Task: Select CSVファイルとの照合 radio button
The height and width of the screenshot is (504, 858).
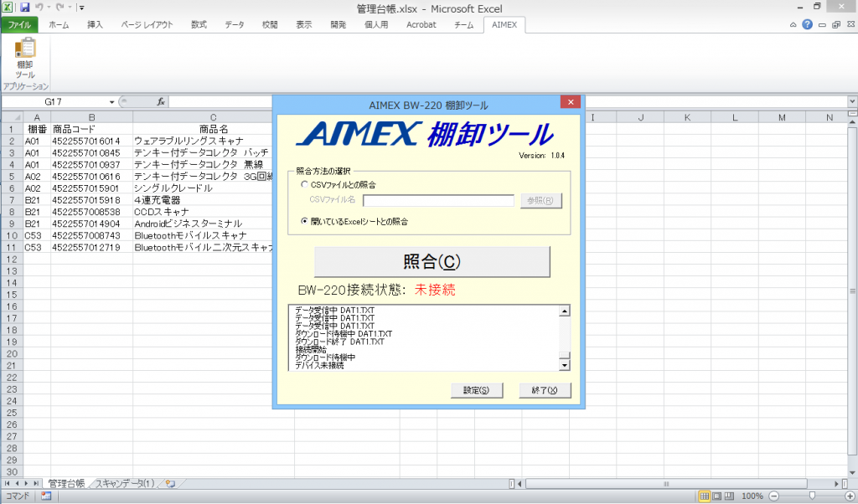Action: (304, 185)
